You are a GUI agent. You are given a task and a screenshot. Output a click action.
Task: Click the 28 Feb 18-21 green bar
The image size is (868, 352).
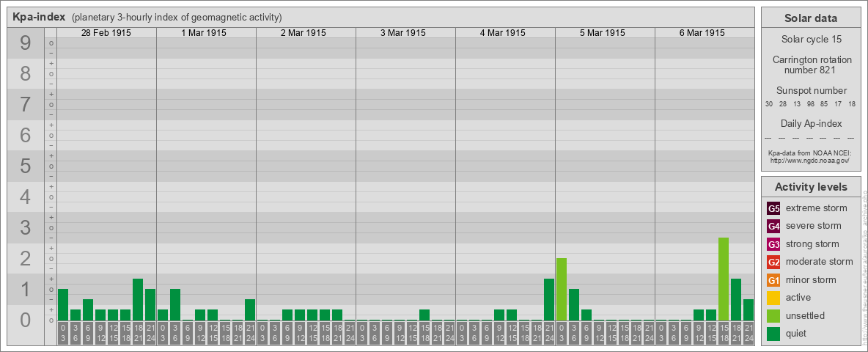138,299
